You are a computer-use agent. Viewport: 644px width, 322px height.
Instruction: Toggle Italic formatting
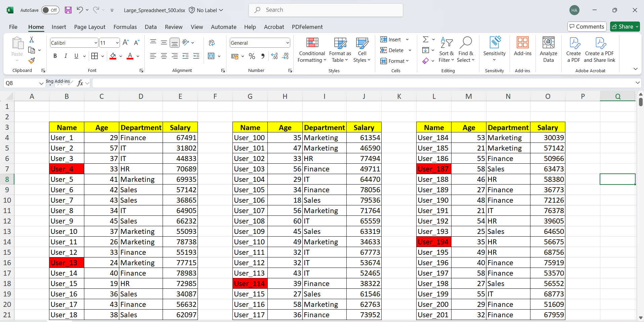[66, 56]
